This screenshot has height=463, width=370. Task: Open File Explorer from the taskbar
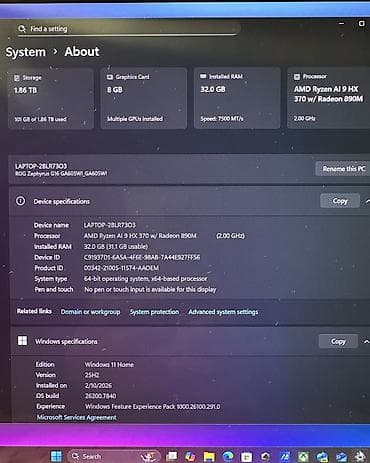[x=209, y=457]
